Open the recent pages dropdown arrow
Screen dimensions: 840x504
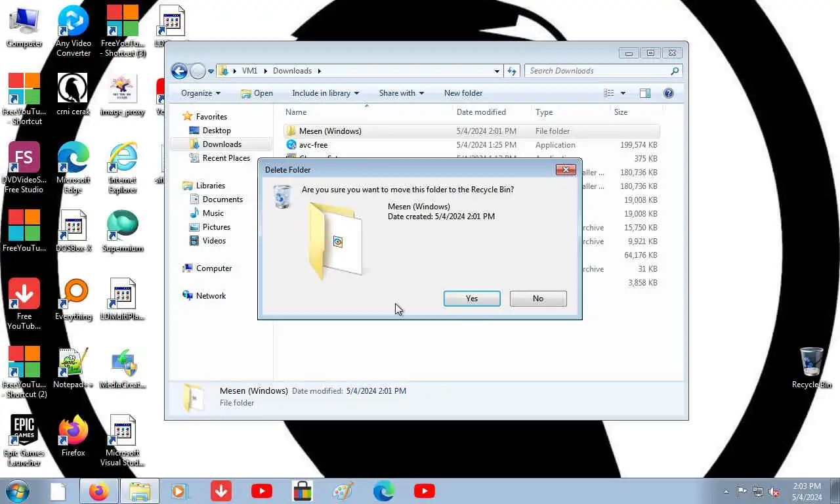point(211,71)
